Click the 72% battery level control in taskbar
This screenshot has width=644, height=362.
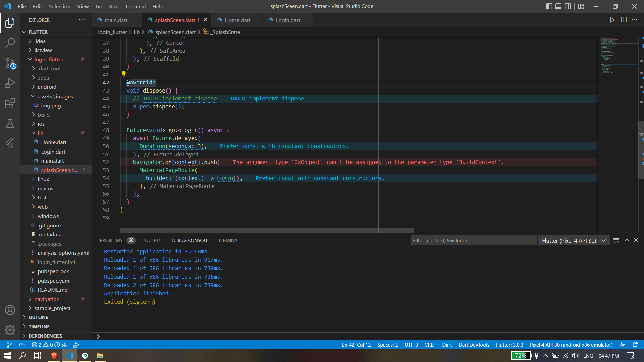pyautogui.click(x=520, y=356)
